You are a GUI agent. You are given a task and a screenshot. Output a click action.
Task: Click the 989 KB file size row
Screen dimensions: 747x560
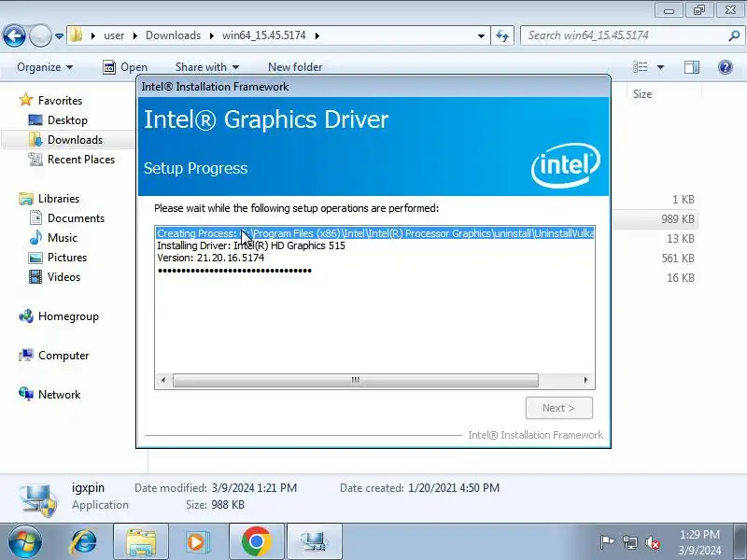[x=678, y=219]
